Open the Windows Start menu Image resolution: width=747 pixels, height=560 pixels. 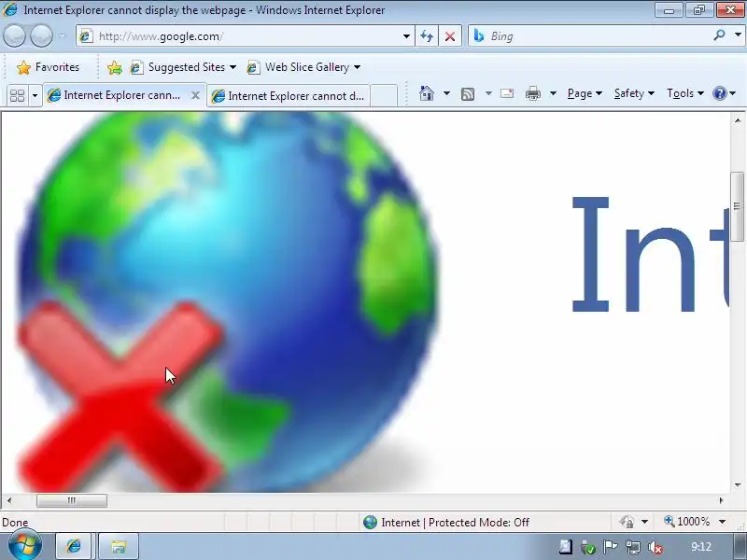pos(25,546)
